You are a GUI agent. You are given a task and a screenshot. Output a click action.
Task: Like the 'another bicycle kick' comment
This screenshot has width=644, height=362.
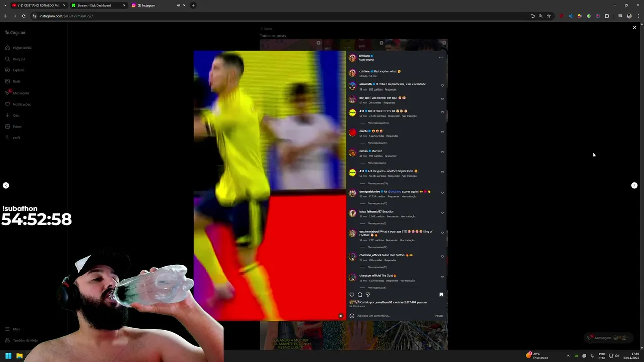tap(442, 172)
